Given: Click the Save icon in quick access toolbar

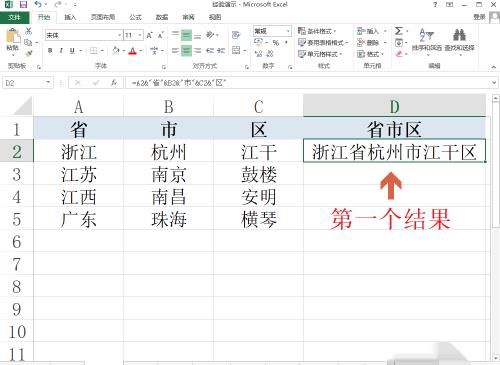Looking at the screenshot, I should click(x=23, y=5).
